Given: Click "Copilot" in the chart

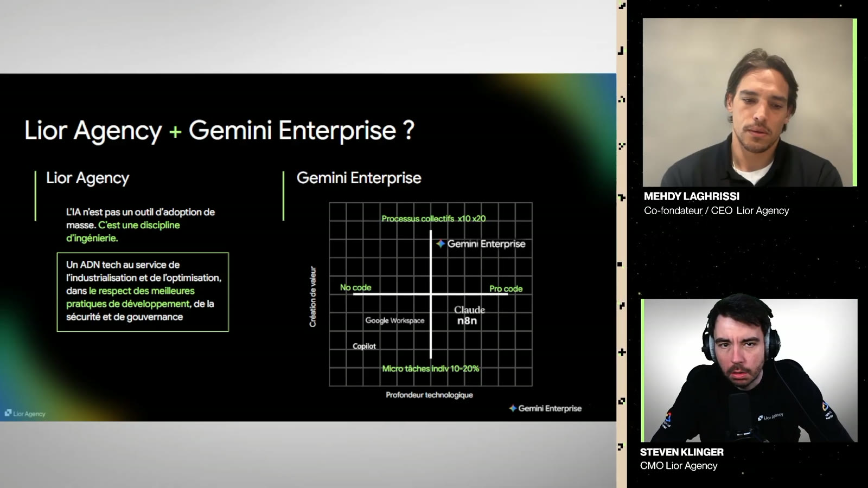Looking at the screenshot, I should coord(364,346).
